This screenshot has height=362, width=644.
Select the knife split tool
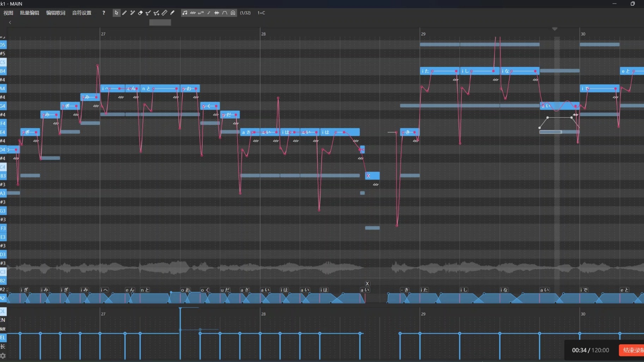172,13
